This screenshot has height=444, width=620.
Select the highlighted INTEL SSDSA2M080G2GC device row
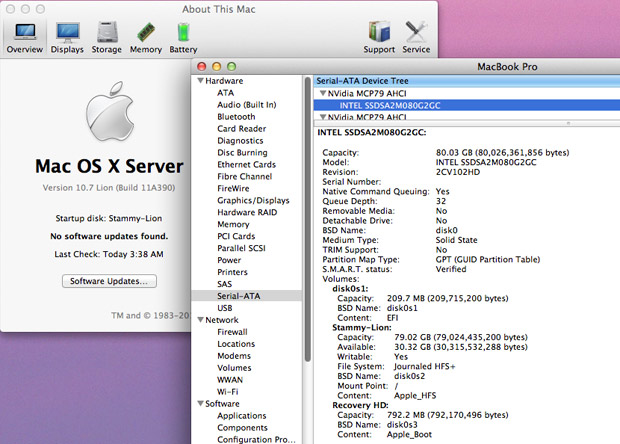tap(467, 105)
